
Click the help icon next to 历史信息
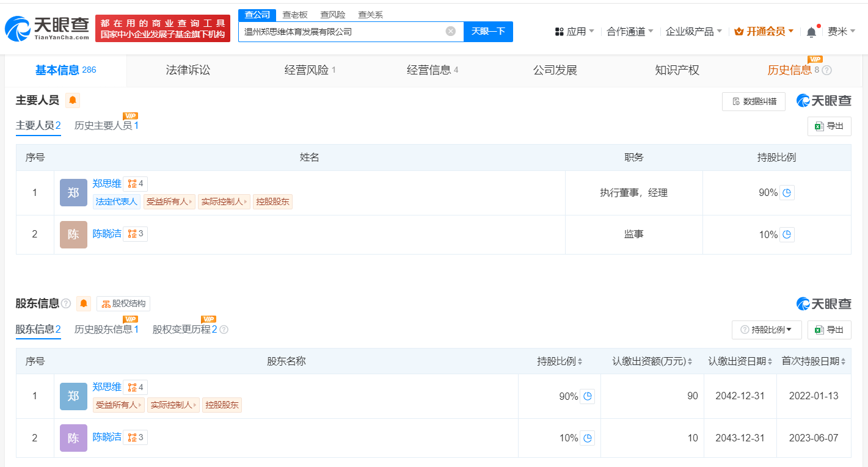pos(826,70)
